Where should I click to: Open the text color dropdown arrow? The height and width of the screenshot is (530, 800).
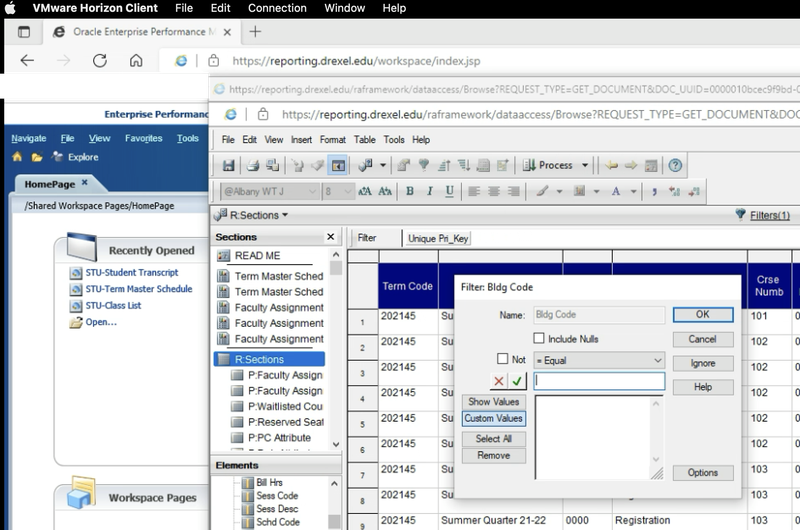point(633,191)
